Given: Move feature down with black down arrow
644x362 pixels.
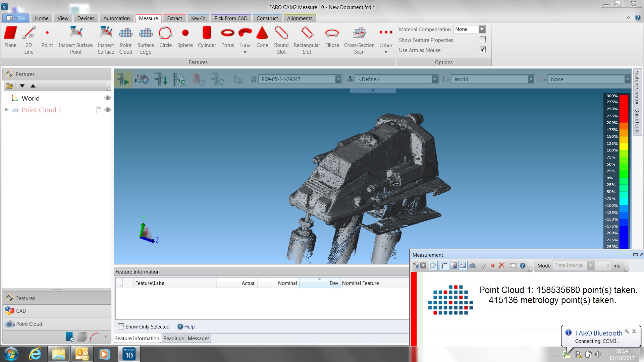Looking at the screenshot, I should coord(22,86).
